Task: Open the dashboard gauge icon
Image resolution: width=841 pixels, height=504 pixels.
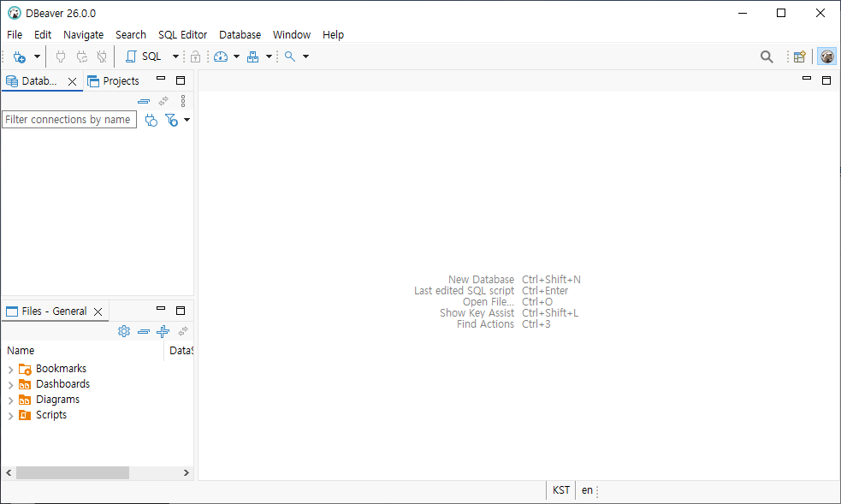Action: (x=221, y=56)
